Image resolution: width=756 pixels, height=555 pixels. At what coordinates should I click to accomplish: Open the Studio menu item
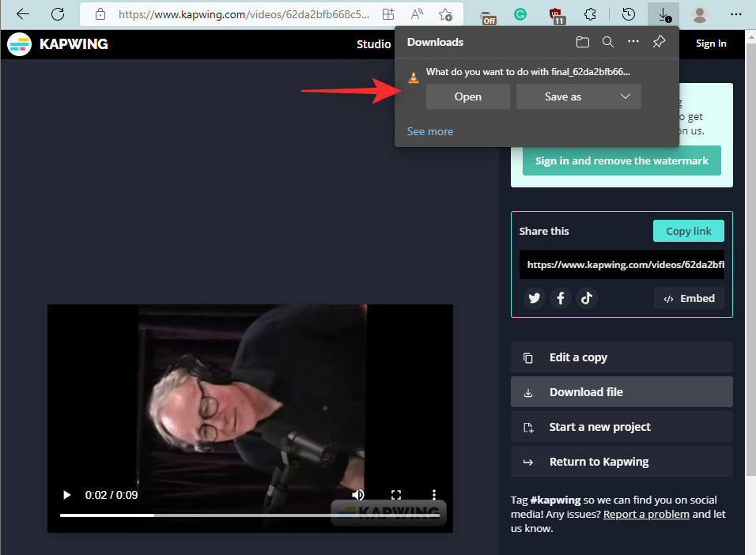click(x=374, y=44)
